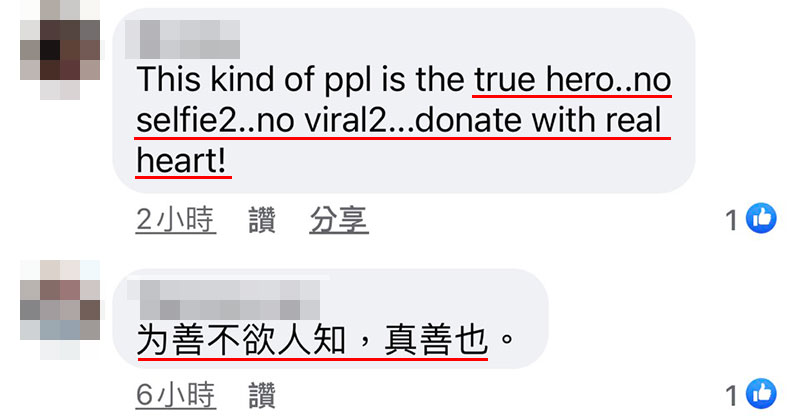800x418 pixels.
Task: View the reaction count 1 beside the Chinese comment
Action: 732,396
